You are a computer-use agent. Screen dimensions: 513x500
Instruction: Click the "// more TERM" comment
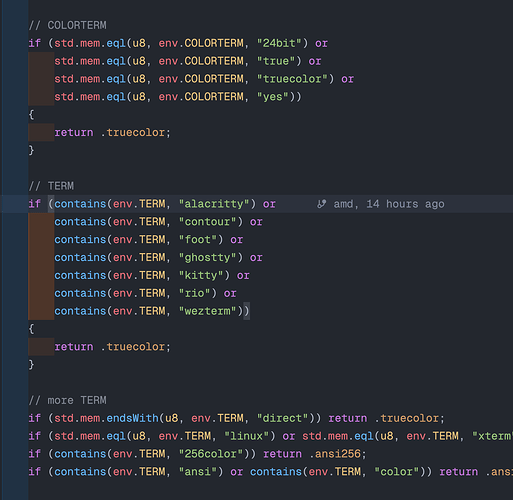coord(67,400)
